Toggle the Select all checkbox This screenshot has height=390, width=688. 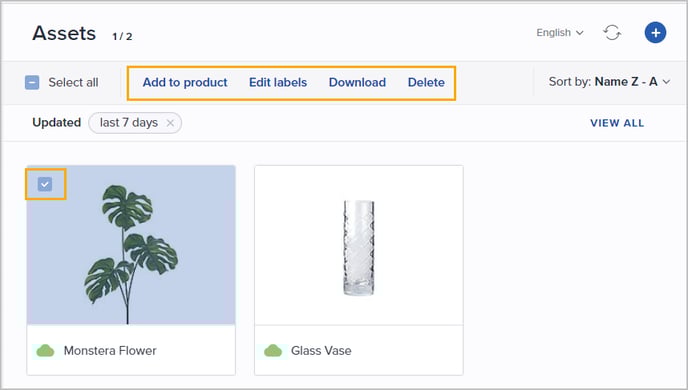pos(32,82)
